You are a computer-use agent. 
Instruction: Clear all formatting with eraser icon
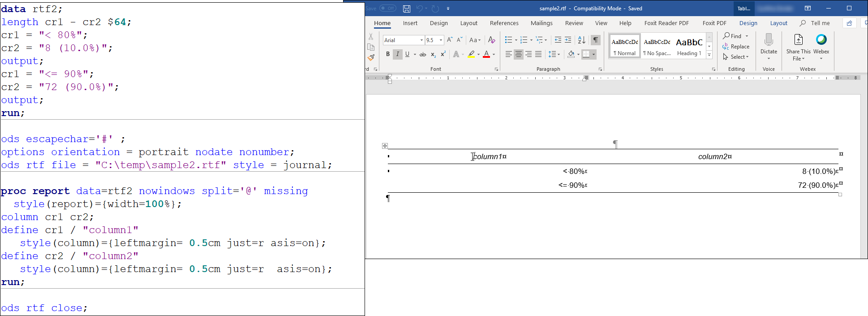coord(491,40)
